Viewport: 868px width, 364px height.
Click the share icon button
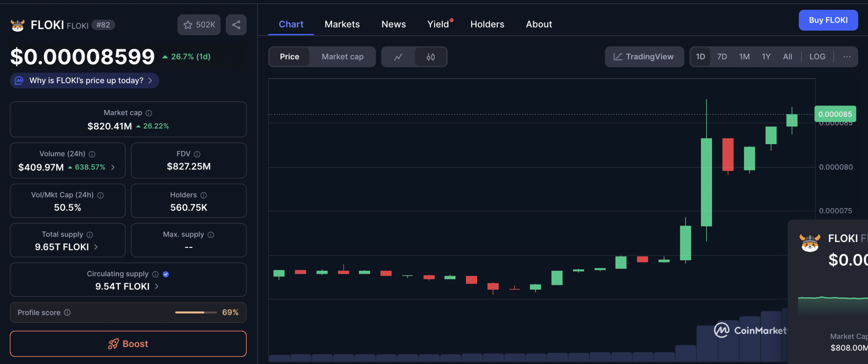(x=236, y=25)
